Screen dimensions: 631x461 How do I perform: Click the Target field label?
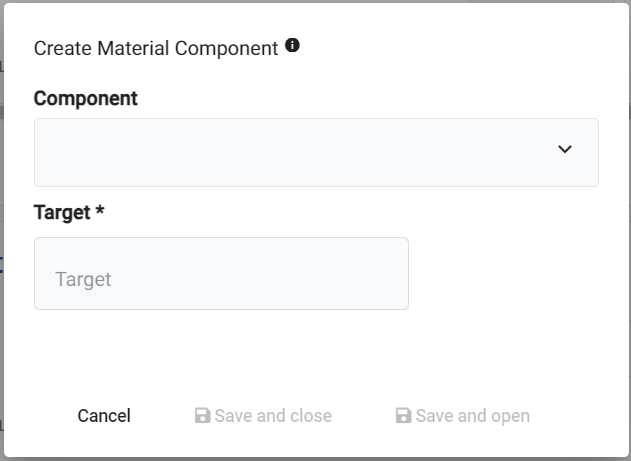tap(63, 212)
